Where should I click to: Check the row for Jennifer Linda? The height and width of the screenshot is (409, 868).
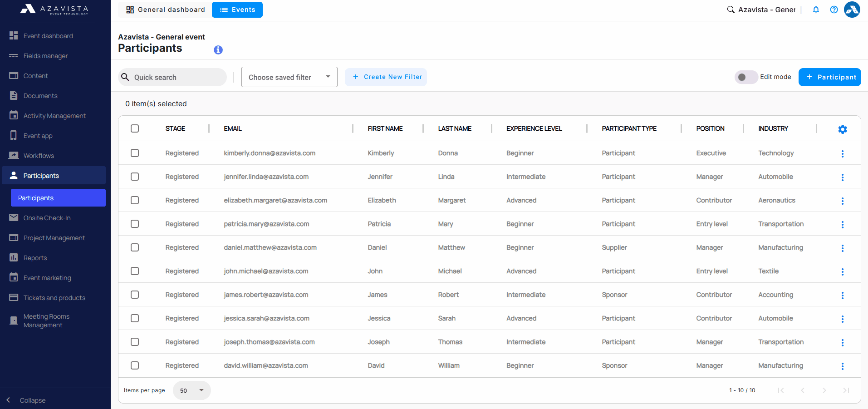pyautogui.click(x=135, y=177)
